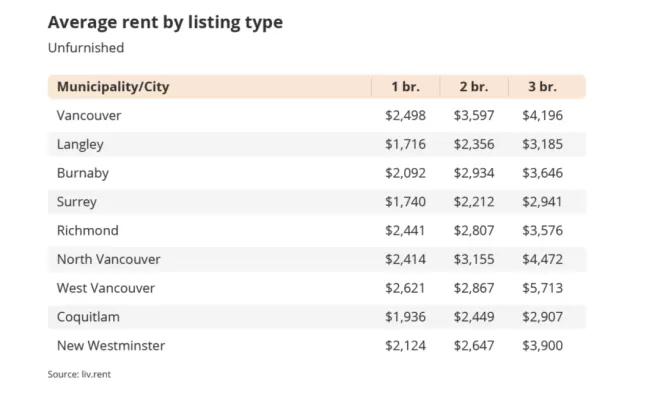
Task: Click Vancouver's $2,498 one-bedroom value
Action: 405,115
